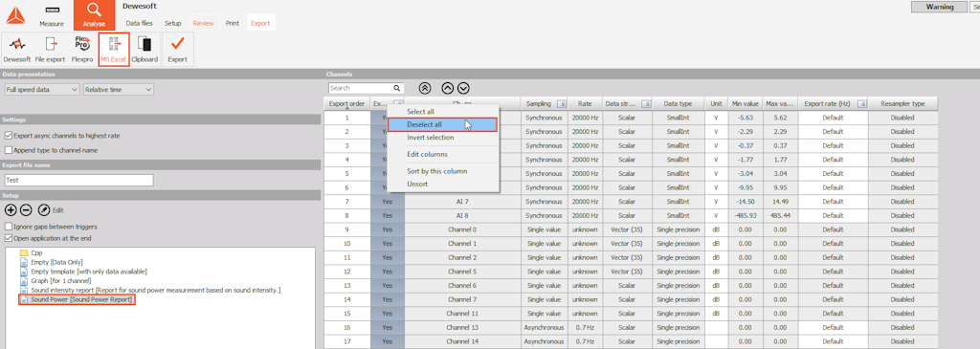Choose Deselect all in context menu
This screenshot has height=349, width=980.
pyautogui.click(x=442, y=125)
